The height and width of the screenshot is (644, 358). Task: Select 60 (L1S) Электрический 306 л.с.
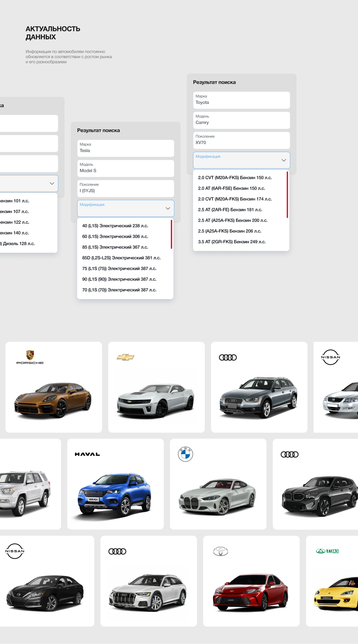(x=115, y=236)
